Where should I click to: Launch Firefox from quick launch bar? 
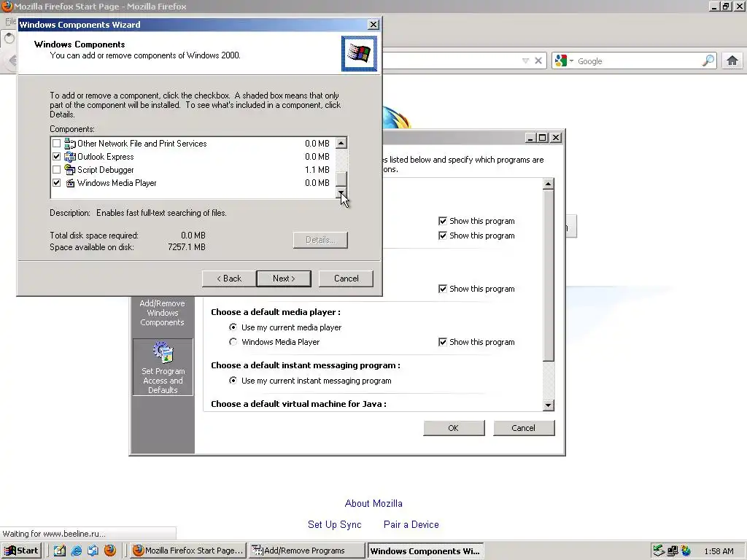pyautogui.click(x=110, y=551)
